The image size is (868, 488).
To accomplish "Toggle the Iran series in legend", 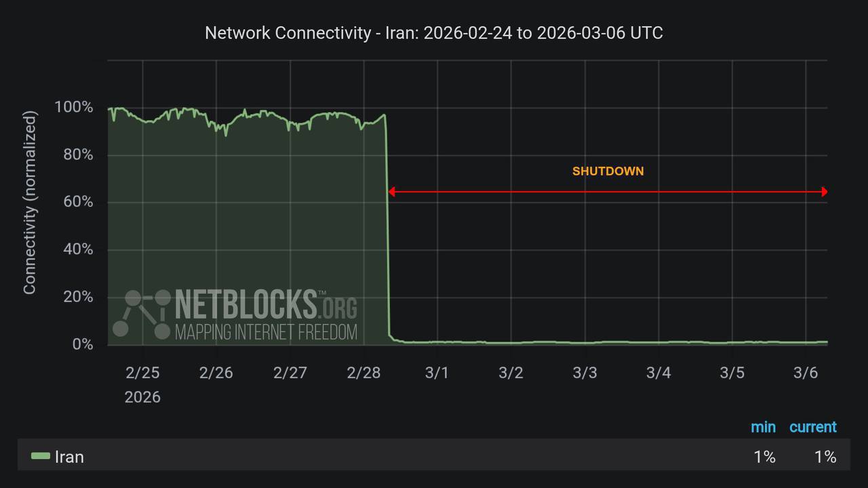I will 69,457.
